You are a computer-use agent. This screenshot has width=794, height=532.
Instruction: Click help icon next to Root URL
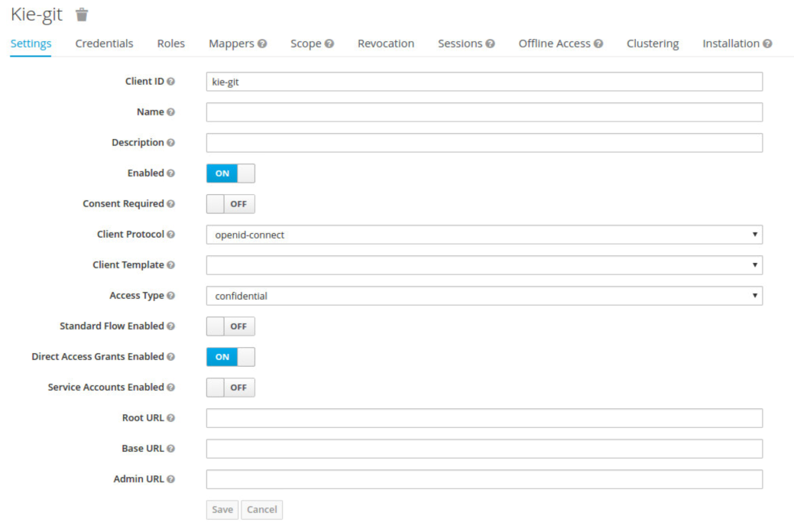click(170, 418)
